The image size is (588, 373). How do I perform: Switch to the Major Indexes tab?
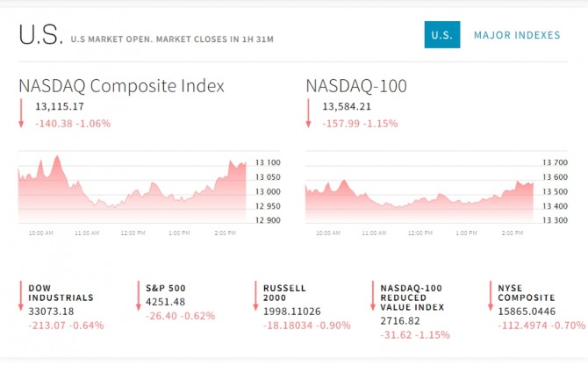pyautogui.click(x=517, y=35)
